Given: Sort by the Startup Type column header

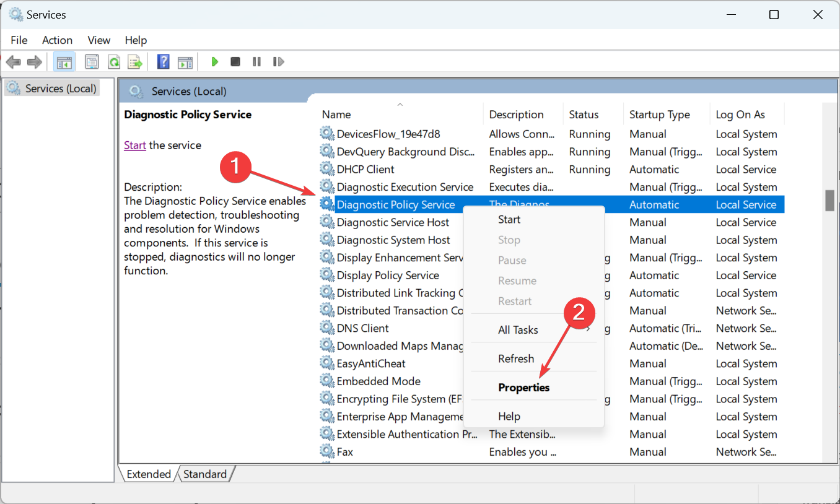Looking at the screenshot, I should (667, 115).
